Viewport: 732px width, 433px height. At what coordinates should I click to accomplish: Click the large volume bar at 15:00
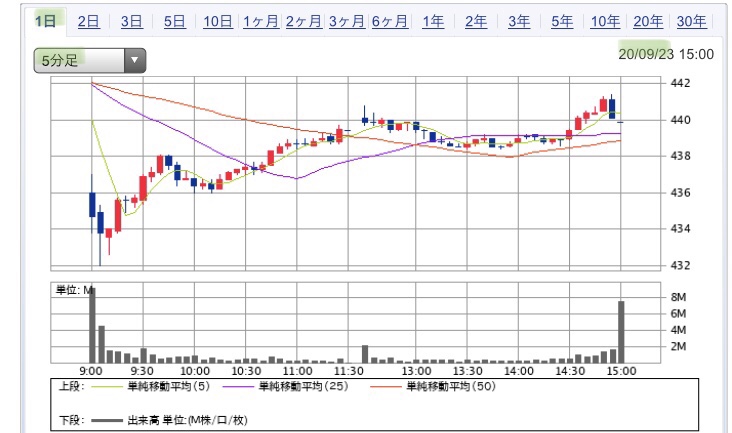(621, 332)
